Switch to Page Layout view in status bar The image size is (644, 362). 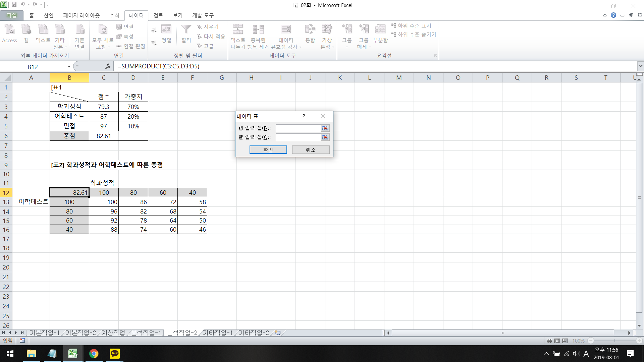point(557,341)
